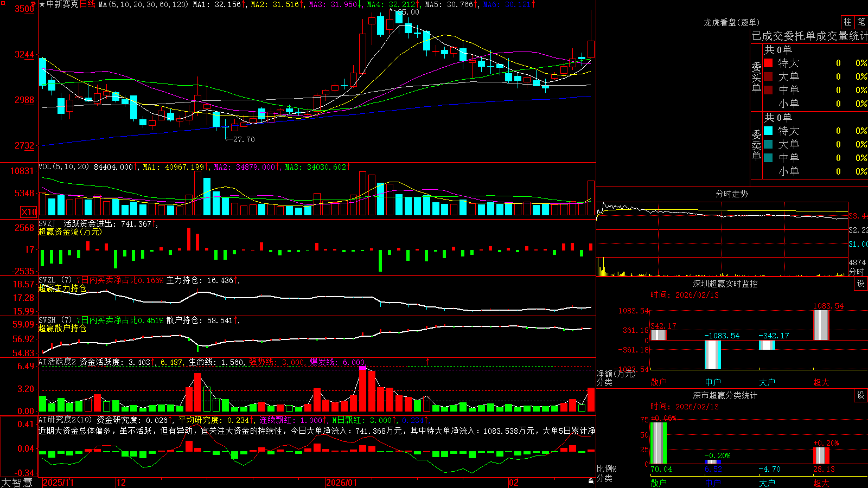Click the 爆发线: 6.000 magenta label
The width and height of the screenshot is (868, 488).
(x=337, y=362)
